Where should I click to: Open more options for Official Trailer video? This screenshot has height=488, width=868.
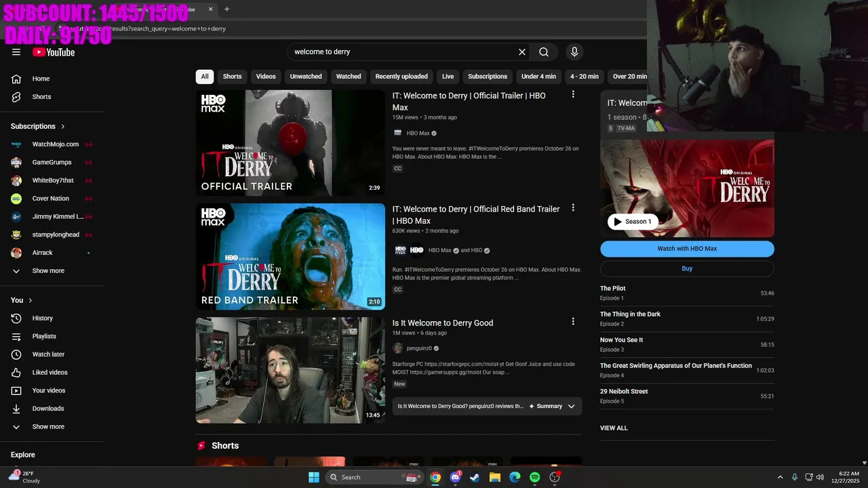pos(573,95)
